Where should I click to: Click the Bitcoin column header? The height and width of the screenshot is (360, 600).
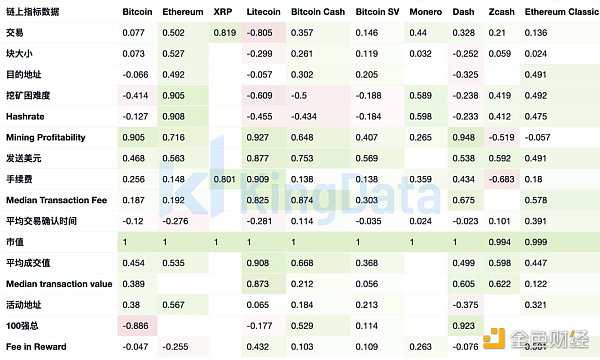click(x=137, y=12)
